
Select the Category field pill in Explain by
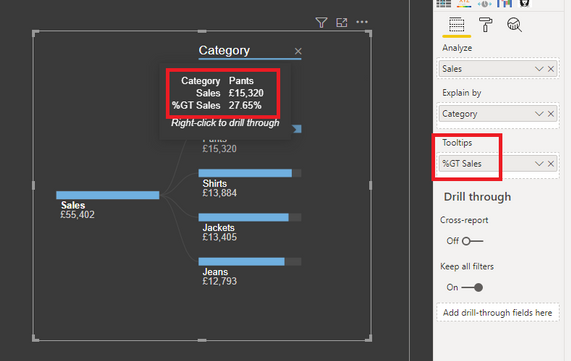click(498, 114)
